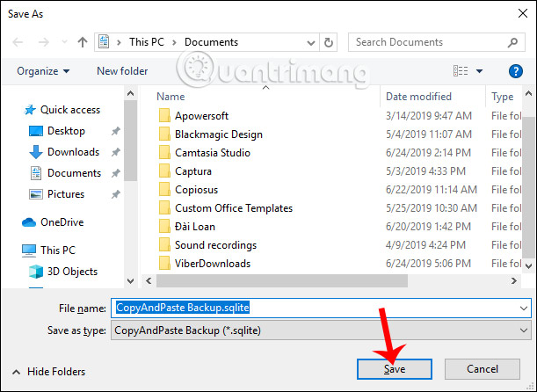Select the Custom Office Templates folder icon
537x392 pixels.
pos(164,208)
